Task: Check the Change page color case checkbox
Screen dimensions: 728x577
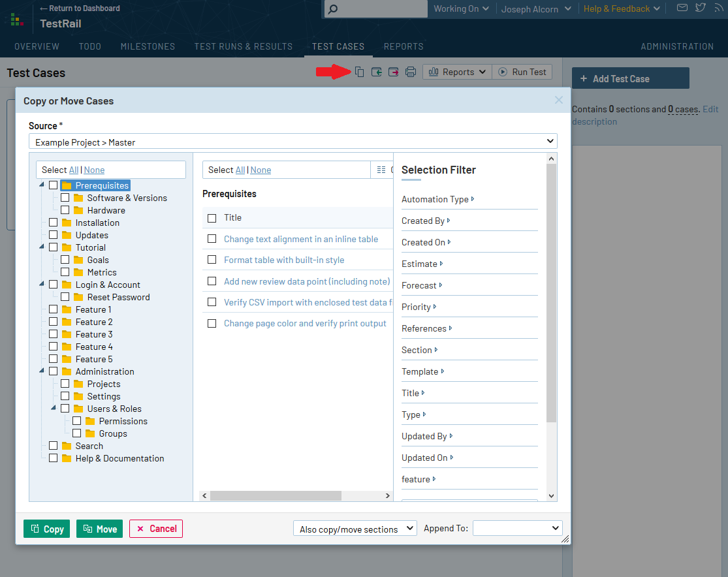Action: tap(212, 324)
